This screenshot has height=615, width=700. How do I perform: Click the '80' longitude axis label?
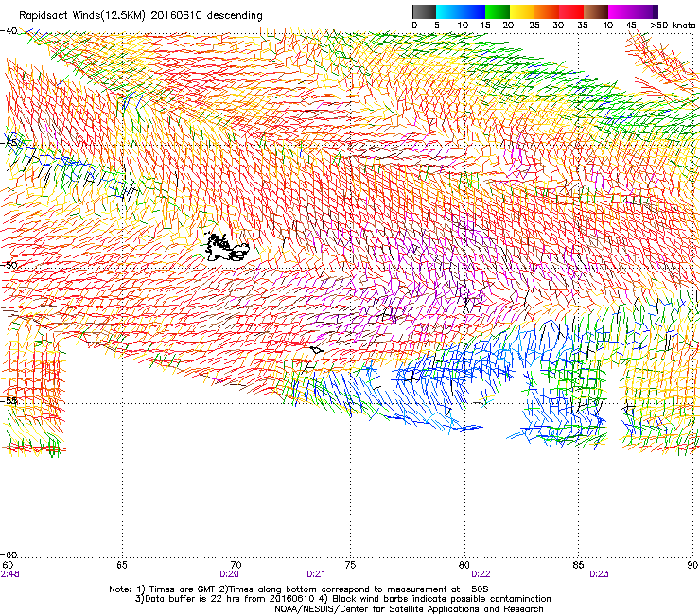464,565
